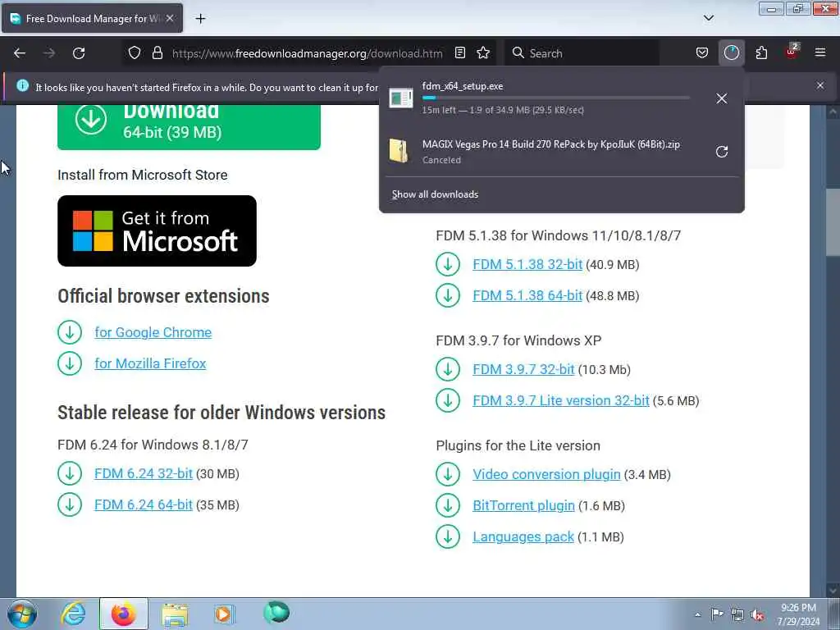Click the URL address field
This screenshot has width=840, height=630.
tap(307, 53)
